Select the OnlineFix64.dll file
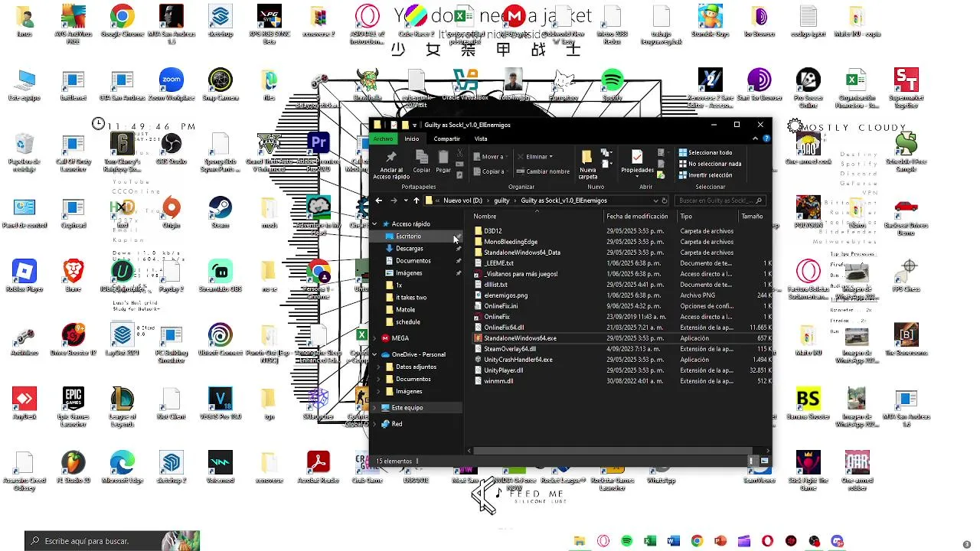The image size is (980, 551). tap(504, 328)
